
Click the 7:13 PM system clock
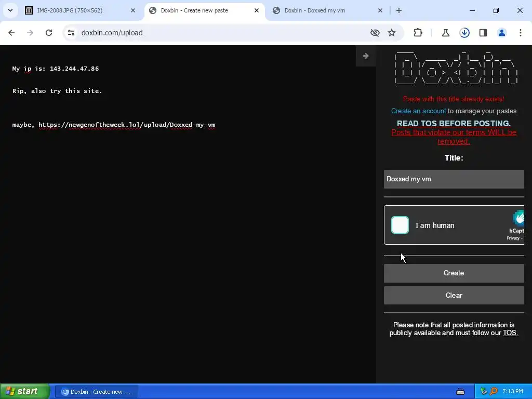[513, 392]
